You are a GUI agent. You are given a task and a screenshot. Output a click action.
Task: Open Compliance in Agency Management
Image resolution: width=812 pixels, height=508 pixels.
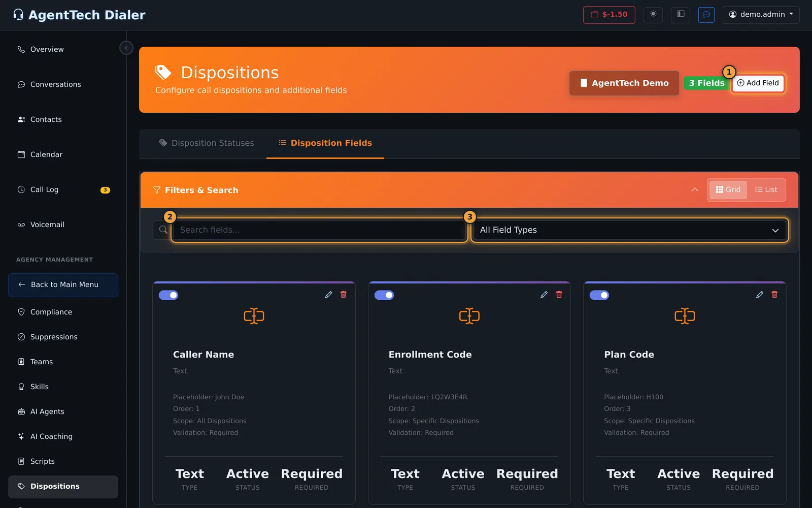[x=63, y=312]
